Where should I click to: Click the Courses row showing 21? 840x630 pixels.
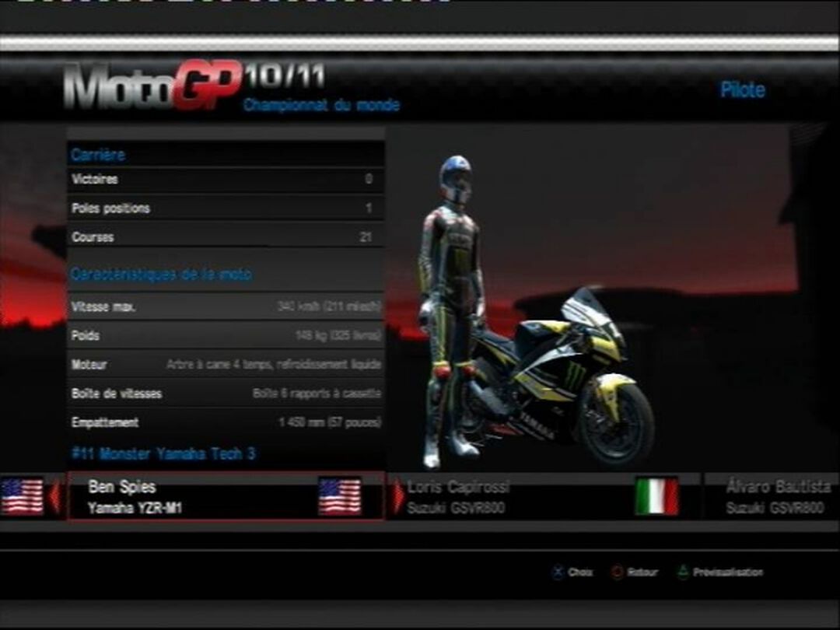pyautogui.click(x=226, y=236)
